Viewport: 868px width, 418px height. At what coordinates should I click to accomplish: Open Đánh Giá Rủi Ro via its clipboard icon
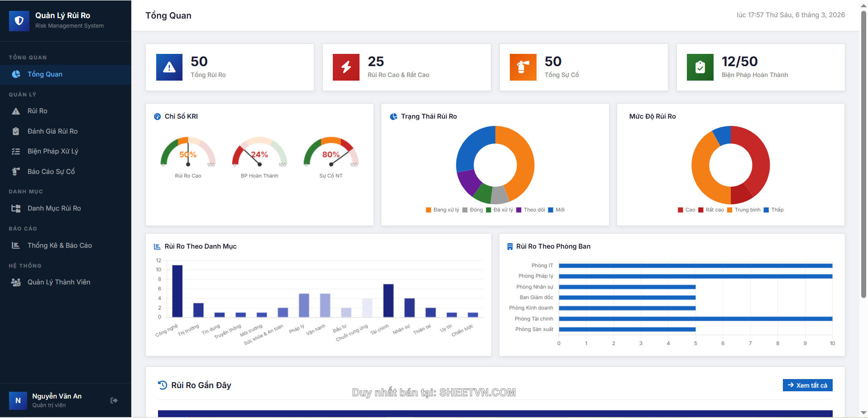16,131
